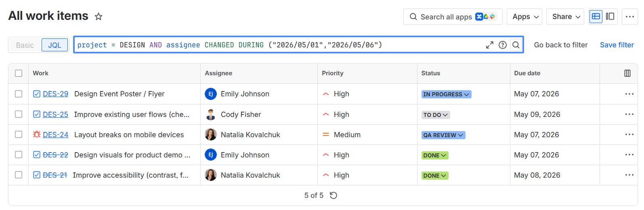This screenshot has height=210, width=644.
Task: Open TO DO status dropdown for DES-25
Action: point(436,115)
